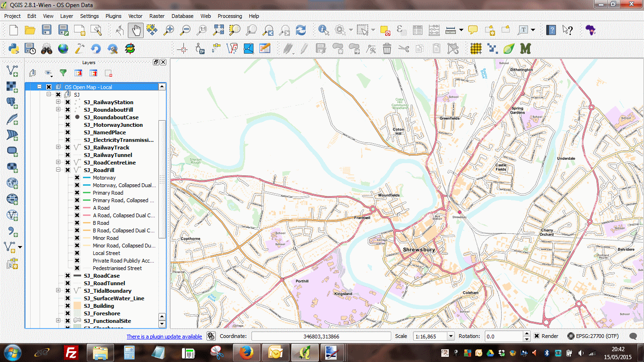This screenshot has width=644, height=362.
Task: Toggle visibility of SJ_Building layer
Action: [x=67, y=306]
